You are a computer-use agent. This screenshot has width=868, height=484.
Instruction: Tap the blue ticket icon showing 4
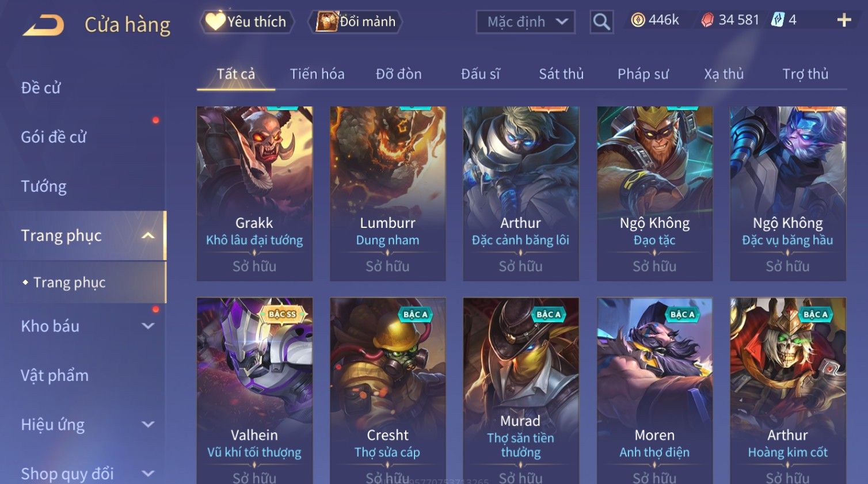click(778, 20)
